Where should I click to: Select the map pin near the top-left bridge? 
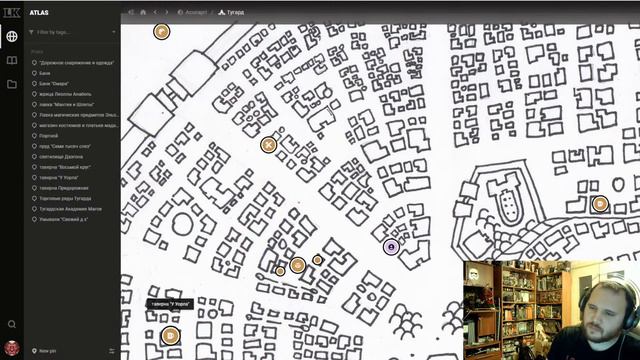(162, 31)
